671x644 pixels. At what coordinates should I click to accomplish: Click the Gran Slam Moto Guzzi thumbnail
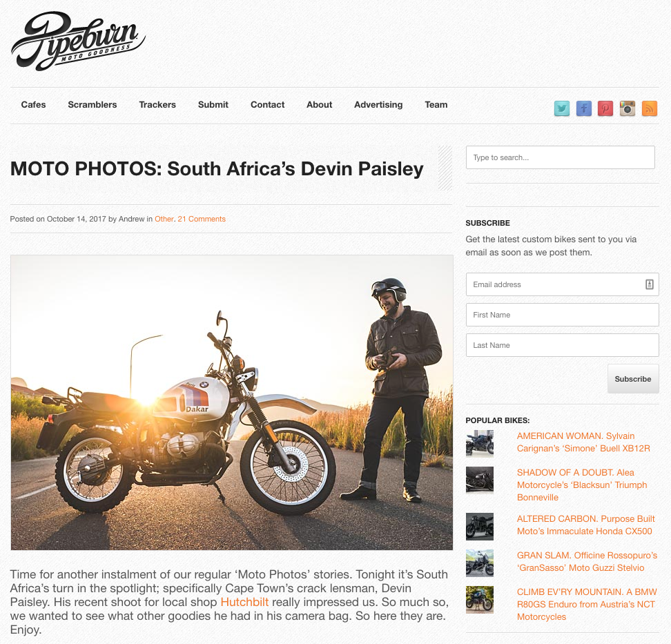[480, 563]
